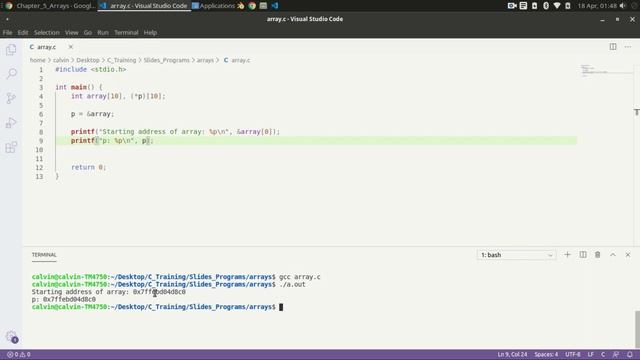Split the editor to the right
This screenshot has width=640, height=360.
[613, 47]
